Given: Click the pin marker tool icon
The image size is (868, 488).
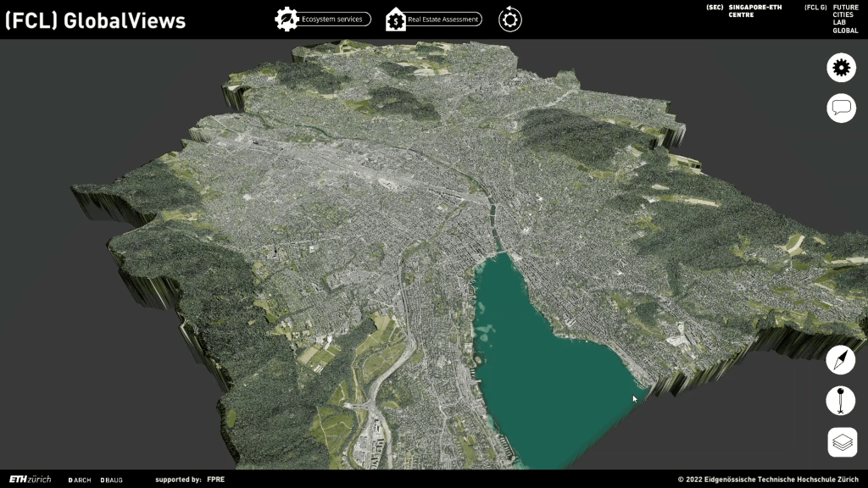Looking at the screenshot, I should (841, 400).
